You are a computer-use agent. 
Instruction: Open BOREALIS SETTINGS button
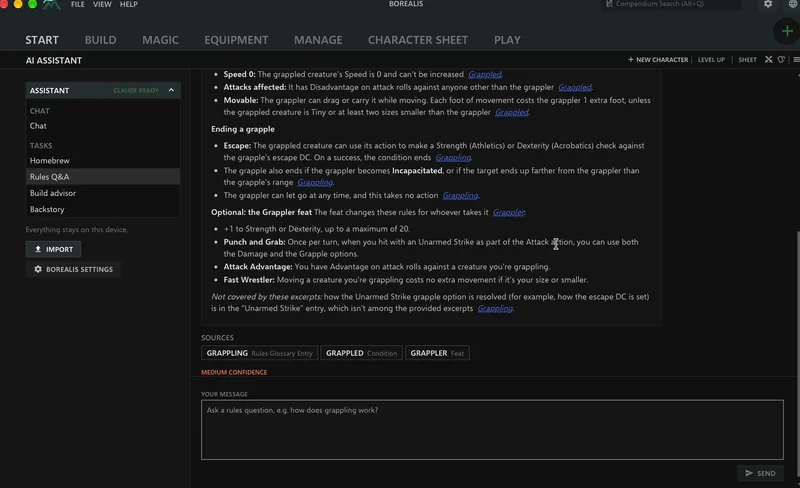(73, 269)
